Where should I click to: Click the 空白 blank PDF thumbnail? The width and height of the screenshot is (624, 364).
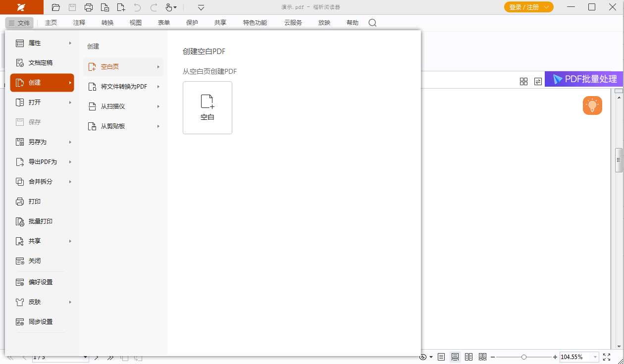point(208,107)
